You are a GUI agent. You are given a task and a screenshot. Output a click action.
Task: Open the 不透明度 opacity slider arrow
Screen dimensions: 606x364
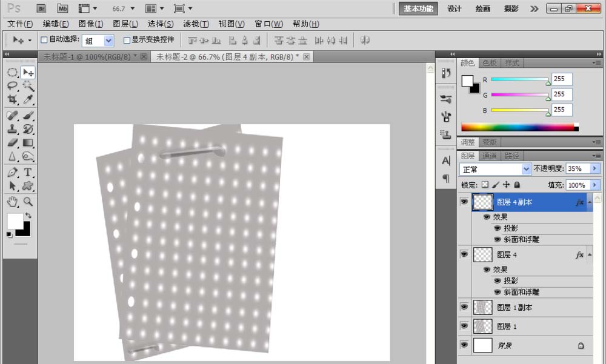(x=594, y=169)
